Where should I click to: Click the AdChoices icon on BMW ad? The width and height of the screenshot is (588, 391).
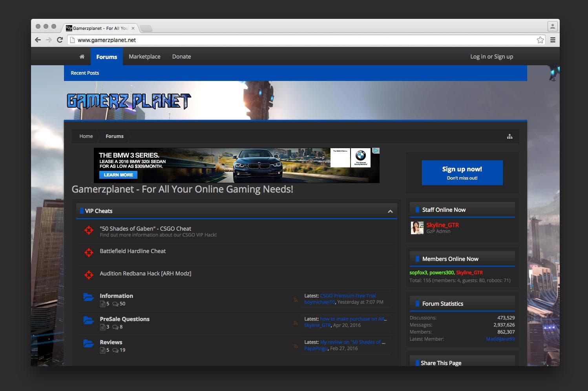(x=376, y=151)
